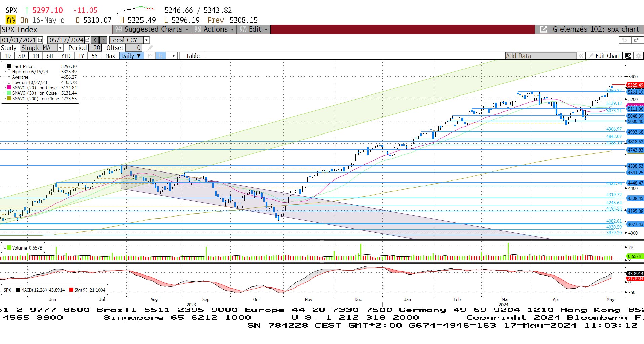Select the 1D range tab
This screenshot has width=644, height=344.
7,56
